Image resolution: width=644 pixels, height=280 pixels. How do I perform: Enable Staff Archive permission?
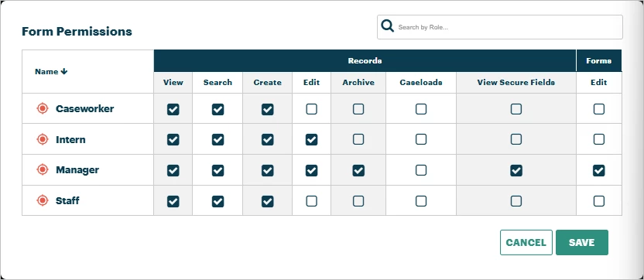[x=358, y=201]
